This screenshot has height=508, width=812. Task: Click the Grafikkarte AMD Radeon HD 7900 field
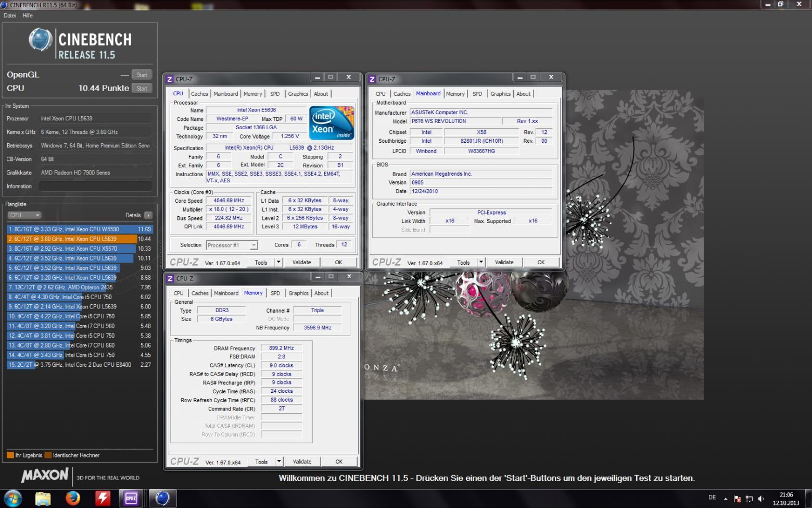[95, 172]
